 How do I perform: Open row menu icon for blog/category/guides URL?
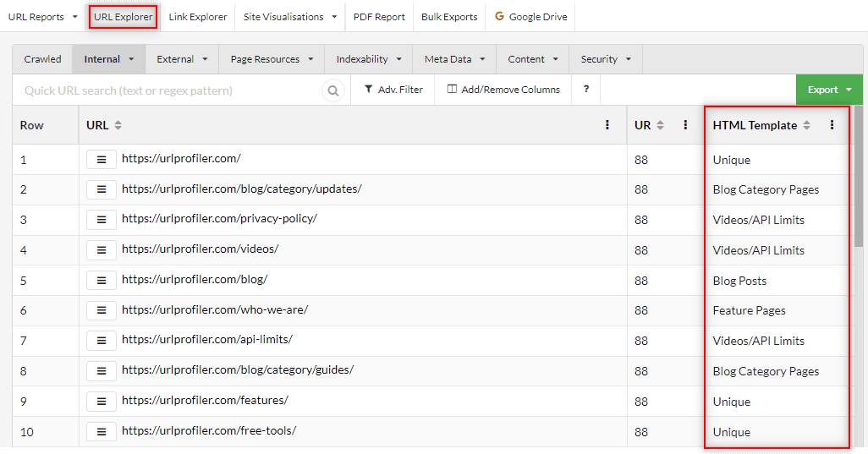(x=102, y=371)
